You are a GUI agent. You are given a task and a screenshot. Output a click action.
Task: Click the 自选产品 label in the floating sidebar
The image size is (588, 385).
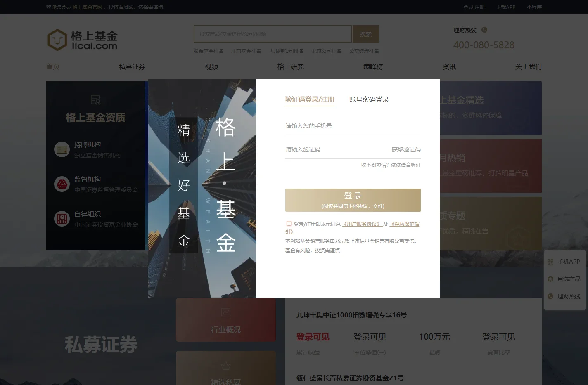(x=569, y=279)
